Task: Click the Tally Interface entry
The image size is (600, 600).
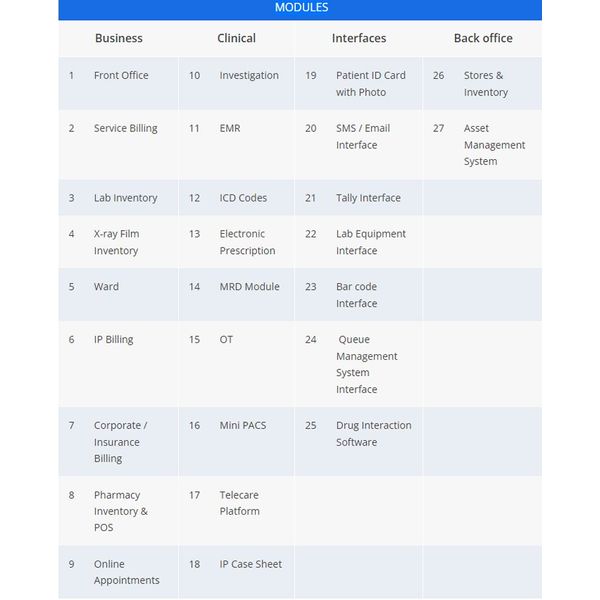Action: coord(368,198)
